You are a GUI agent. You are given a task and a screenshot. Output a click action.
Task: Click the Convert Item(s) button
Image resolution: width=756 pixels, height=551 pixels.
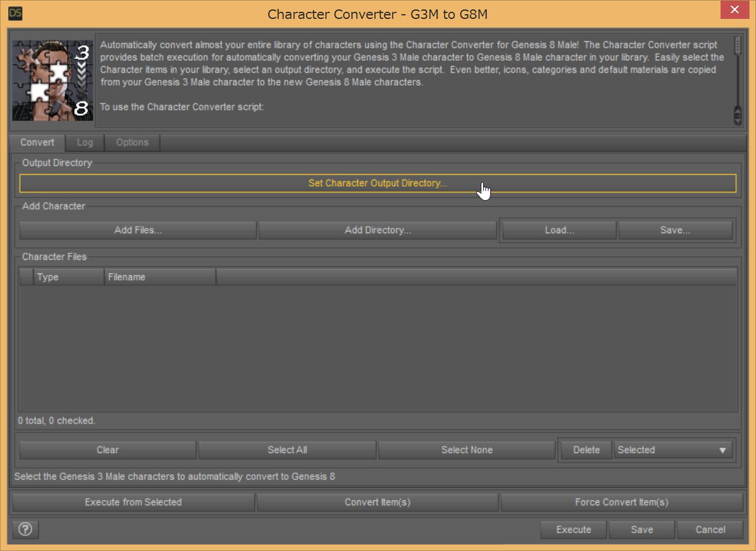point(377,503)
